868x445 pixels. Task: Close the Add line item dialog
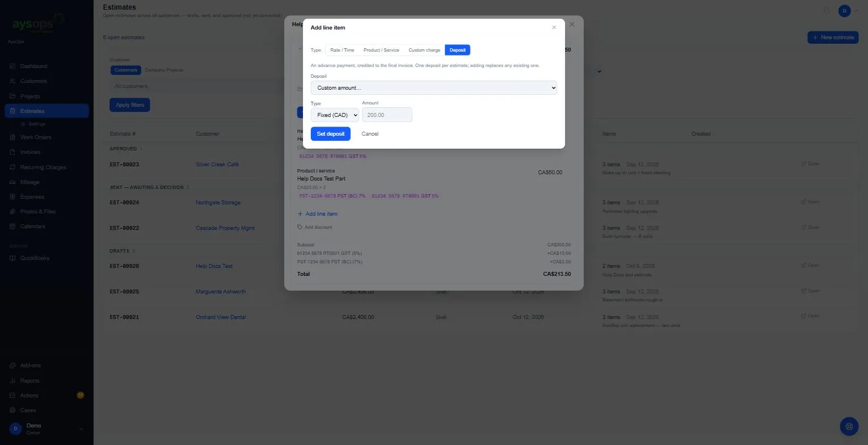click(554, 28)
